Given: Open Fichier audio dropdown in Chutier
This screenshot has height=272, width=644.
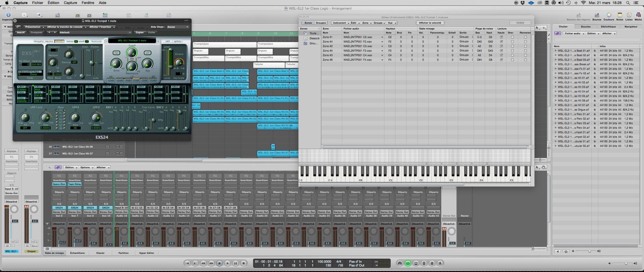Looking at the screenshot, I should (574, 33).
